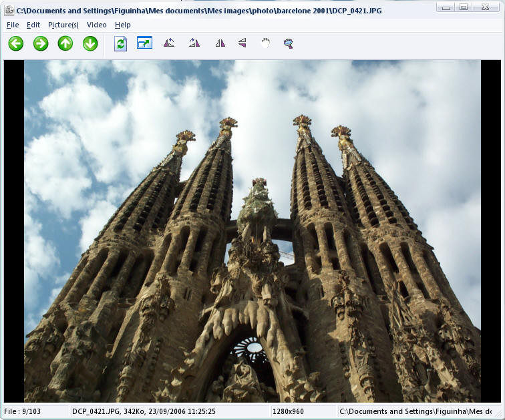Click status text 'DCP_0421.JPG, 342Ko, 23/09/2006 11:25:25'
This screenshot has height=420, width=505.
(144, 411)
